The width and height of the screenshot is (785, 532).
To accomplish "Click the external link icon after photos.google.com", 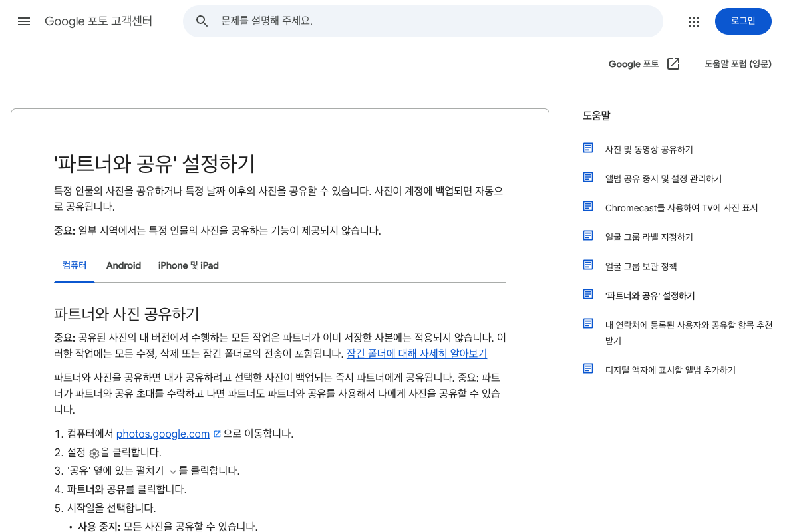I will pyautogui.click(x=217, y=434).
